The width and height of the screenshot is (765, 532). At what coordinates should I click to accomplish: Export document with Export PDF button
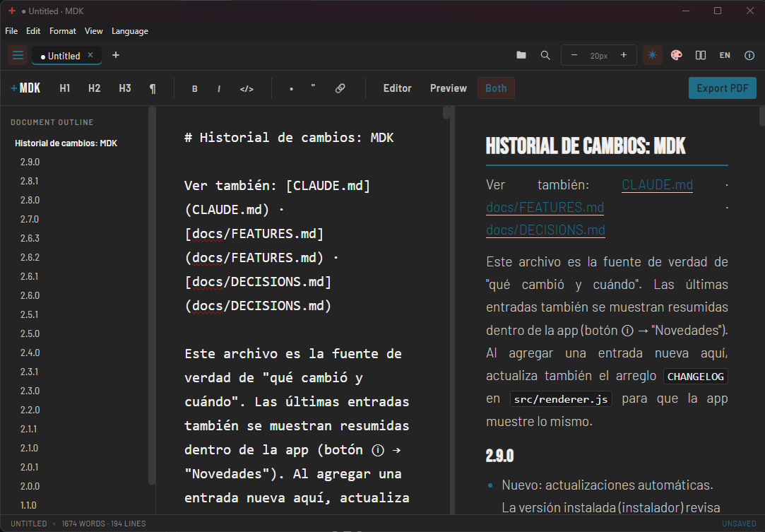722,88
